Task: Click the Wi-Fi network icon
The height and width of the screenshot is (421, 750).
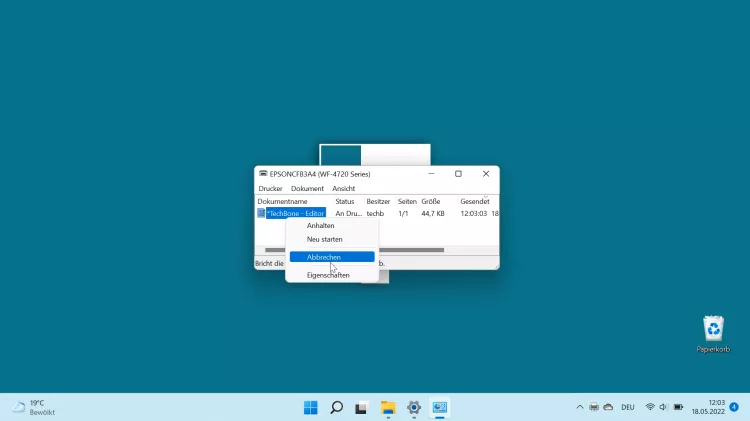Action: [x=650, y=407]
